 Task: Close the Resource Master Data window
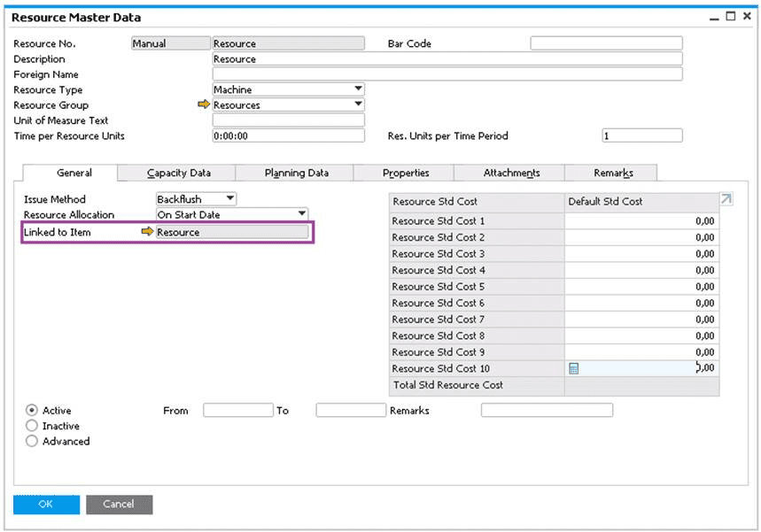pyautogui.click(x=747, y=17)
